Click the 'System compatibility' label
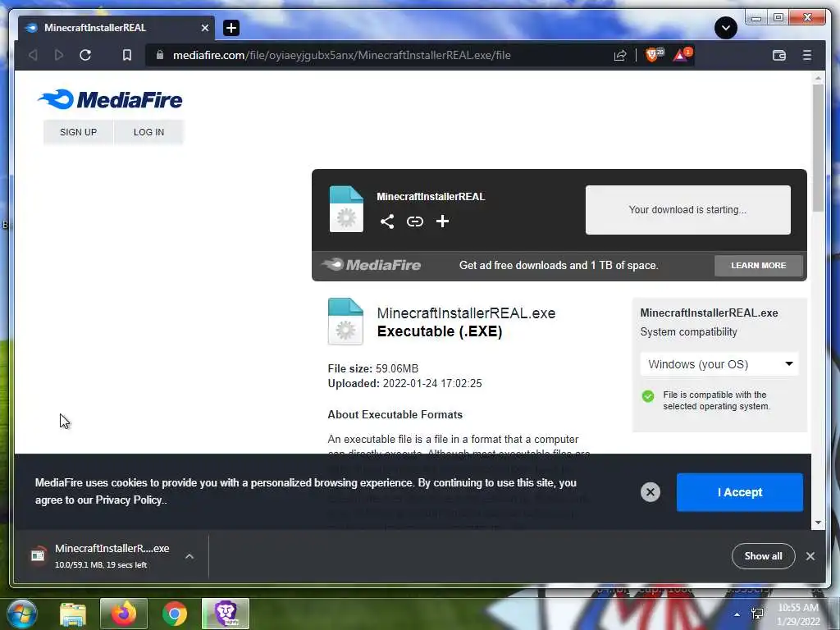840x630 pixels. [688, 332]
